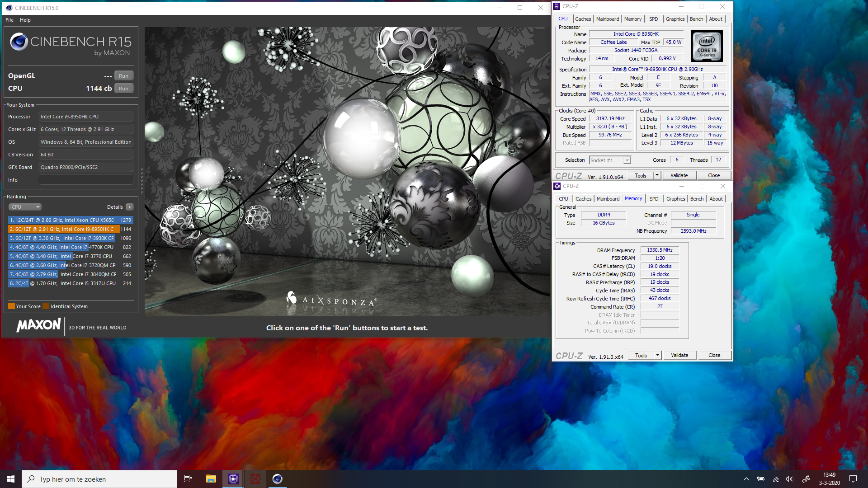
Task: Click the Cinebench R15 logo icon
Action: [x=19, y=42]
